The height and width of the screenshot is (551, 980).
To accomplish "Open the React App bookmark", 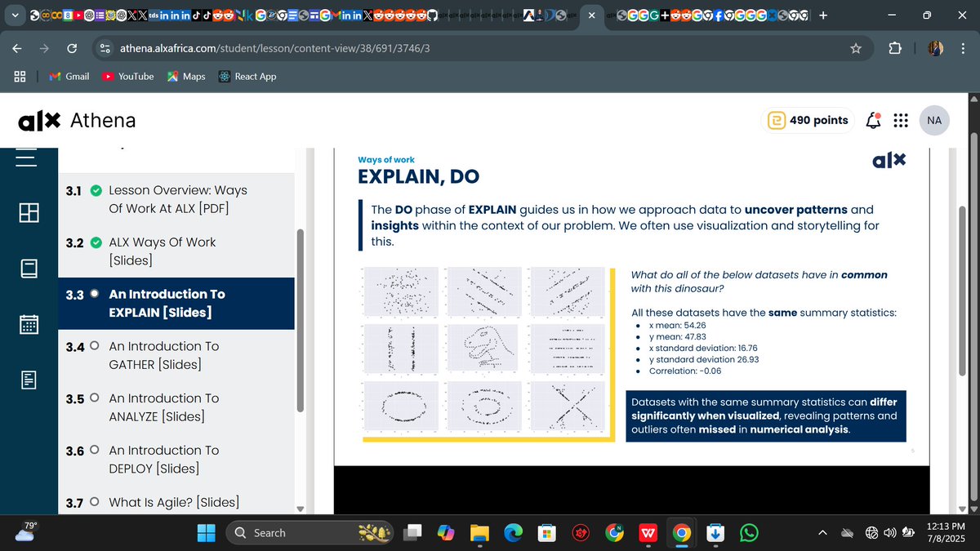I will tap(247, 76).
